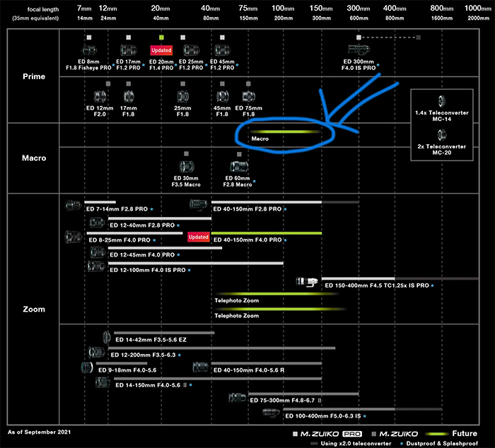Click the ED 100-400mm F5.0-6.3 IS lens image
495x448 pixels.
coord(272,414)
